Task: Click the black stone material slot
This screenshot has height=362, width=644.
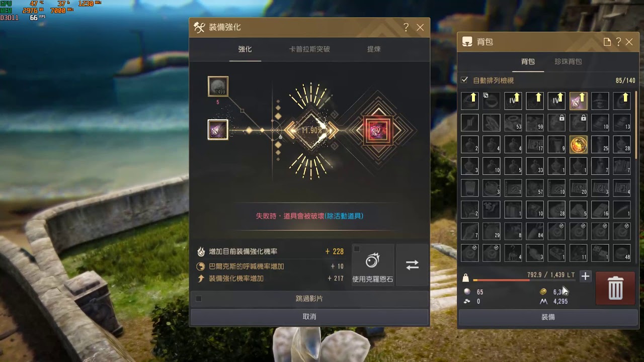Action: click(218, 86)
